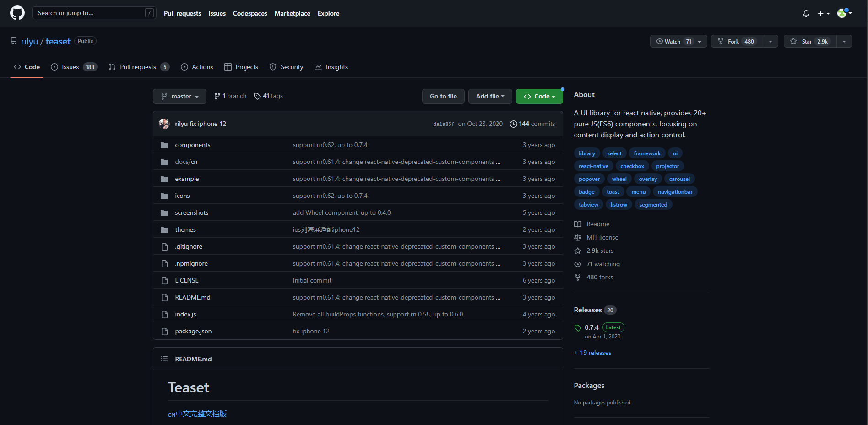Open the repository Pull requests tab
This screenshot has height=425, width=868.
click(x=139, y=67)
